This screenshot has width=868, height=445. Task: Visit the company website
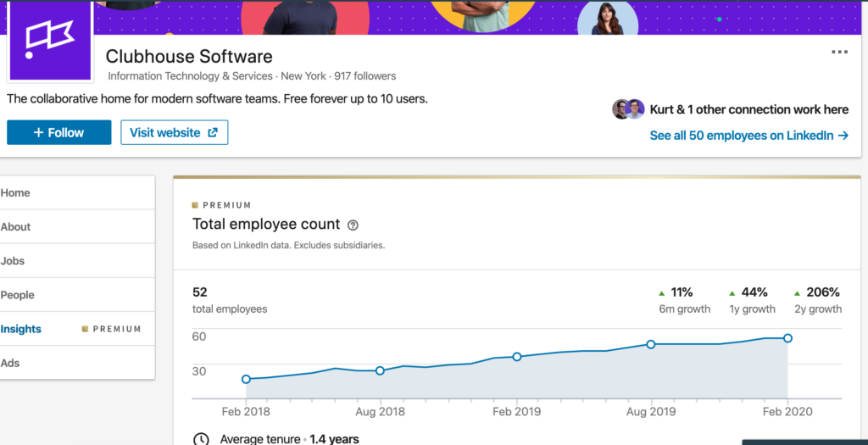(174, 132)
